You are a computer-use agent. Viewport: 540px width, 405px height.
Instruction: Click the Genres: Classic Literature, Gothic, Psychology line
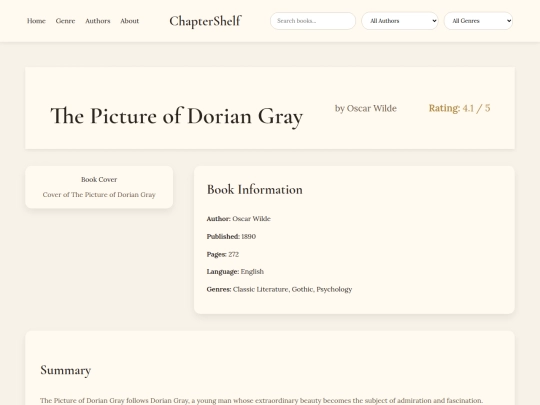tap(279, 289)
